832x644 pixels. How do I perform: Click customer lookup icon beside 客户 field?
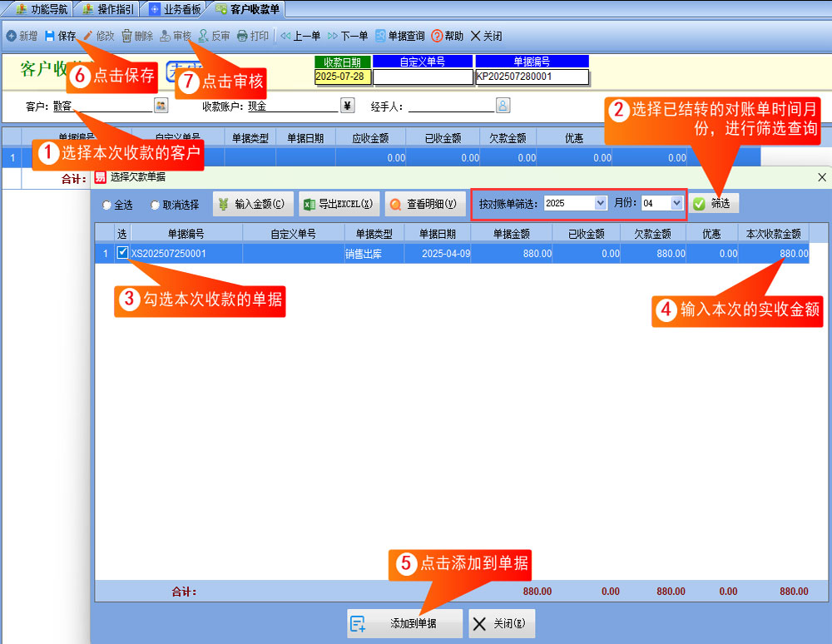coord(161,106)
